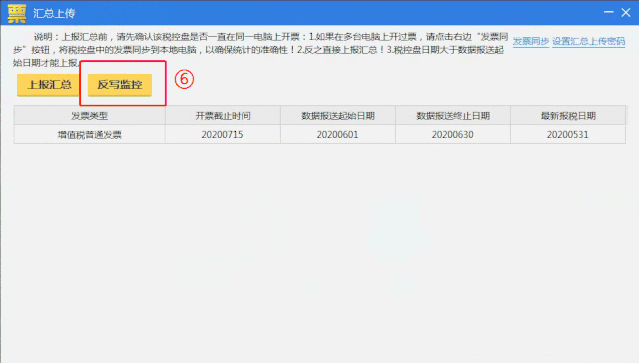Click the yellow 票 app icon
Screen dimensions: 639x363
pos(17,13)
